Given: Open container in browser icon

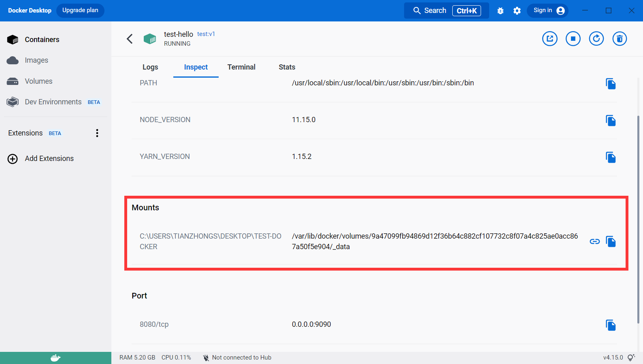Looking at the screenshot, I should [549, 39].
